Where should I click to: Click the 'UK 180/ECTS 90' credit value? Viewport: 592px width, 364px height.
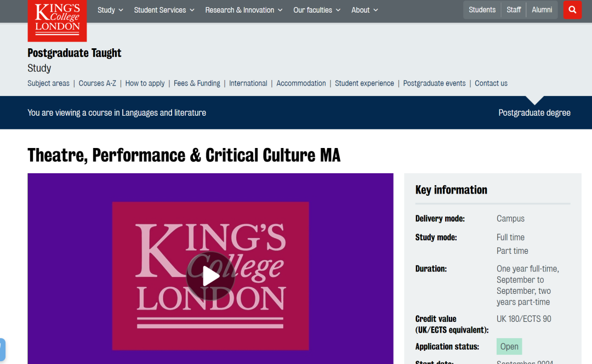[523, 319]
